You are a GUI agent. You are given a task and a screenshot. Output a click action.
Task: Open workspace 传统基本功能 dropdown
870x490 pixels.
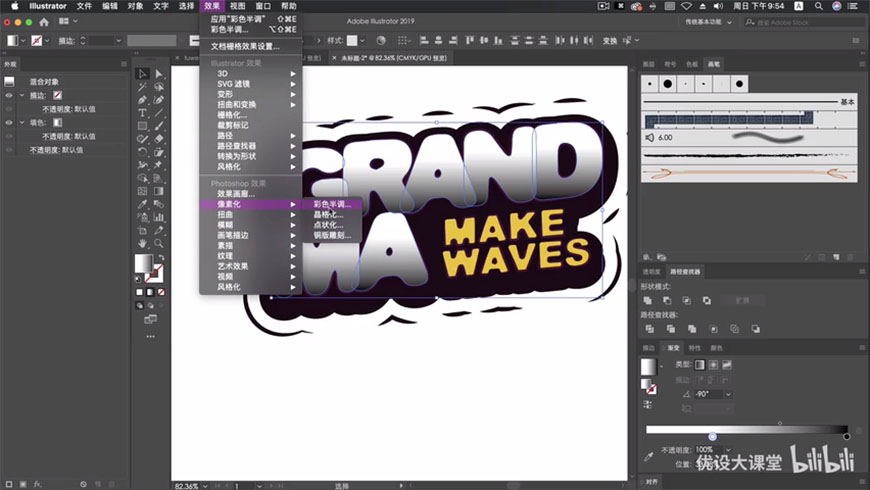click(708, 22)
